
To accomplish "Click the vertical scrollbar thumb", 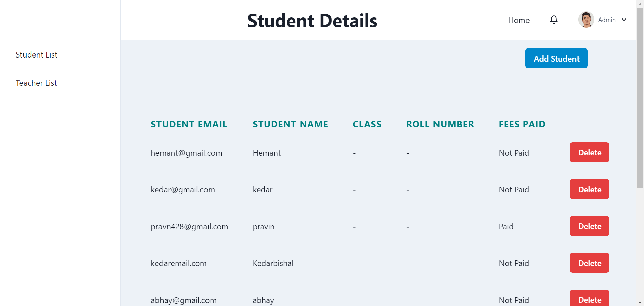I will 640,98.
